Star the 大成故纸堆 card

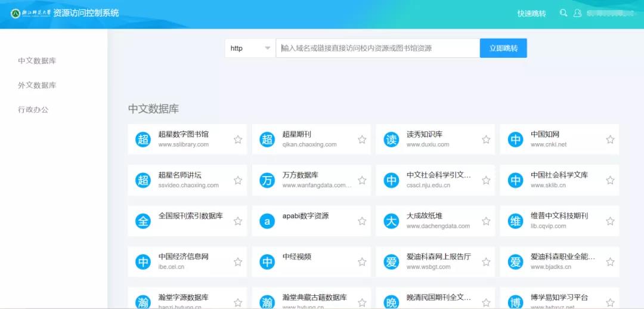pos(487,221)
